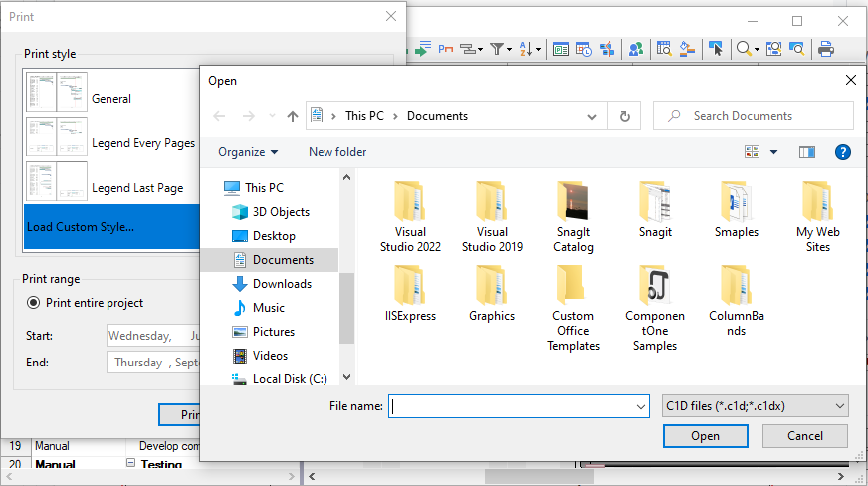The image size is (868, 486).
Task: Click the refresh button beside the address bar
Action: pyautogui.click(x=624, y=116)
